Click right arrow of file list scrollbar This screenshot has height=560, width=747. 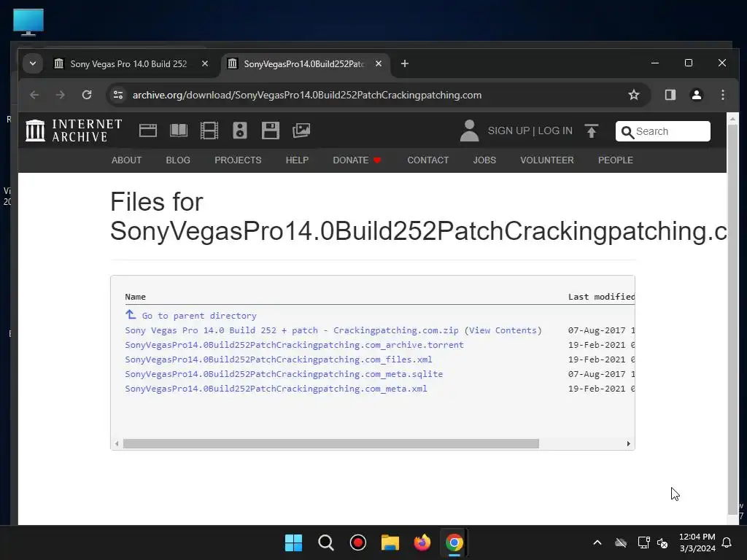click(x=628, y=444)
